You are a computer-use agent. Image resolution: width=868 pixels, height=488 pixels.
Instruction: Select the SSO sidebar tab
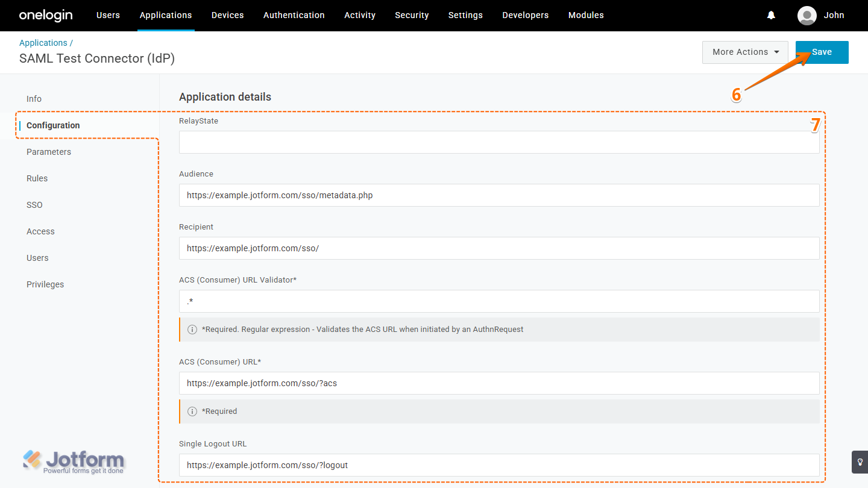pos(34,205)
